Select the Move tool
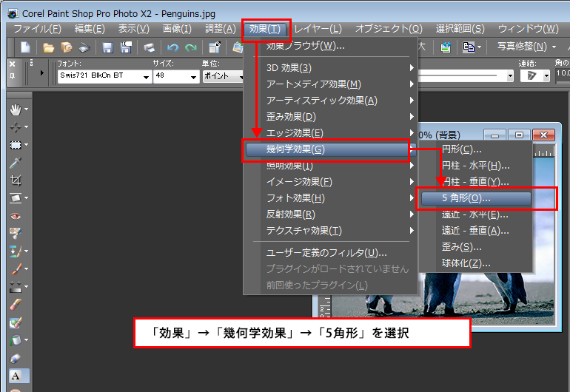This screenshot has height=392, width=570. click(16, 127)
